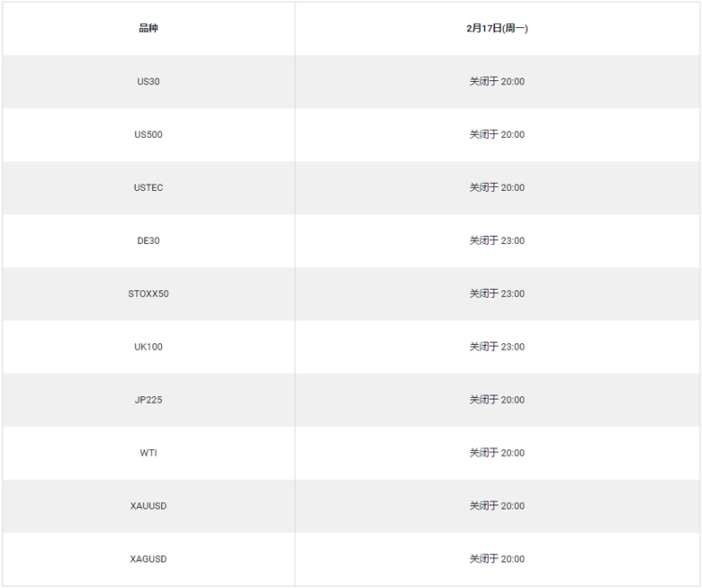Select the 关闭于 23:00 cell for UK100
Image resolution: width=702 pixels, height=588 pixels.
click(x=497, y=347)
